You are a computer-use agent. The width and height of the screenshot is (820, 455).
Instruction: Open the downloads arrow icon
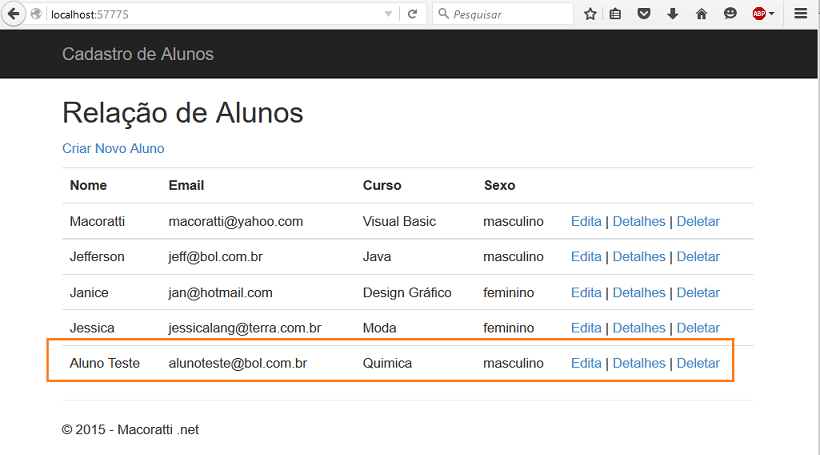click(x=673, y=14)
